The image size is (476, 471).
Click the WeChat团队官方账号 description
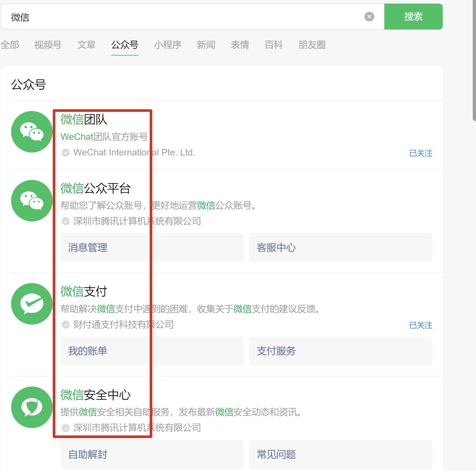104,137
